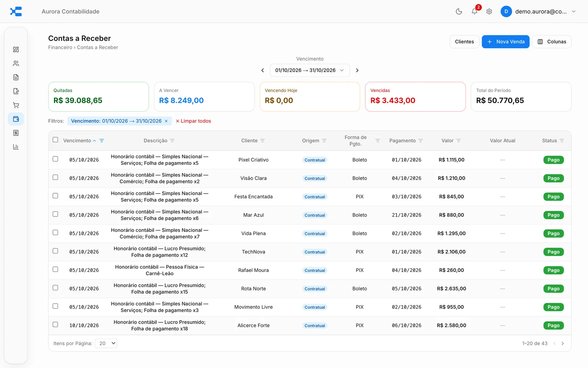
Task: Open the Vencimento date range dropdown
Action: point(309,70)
